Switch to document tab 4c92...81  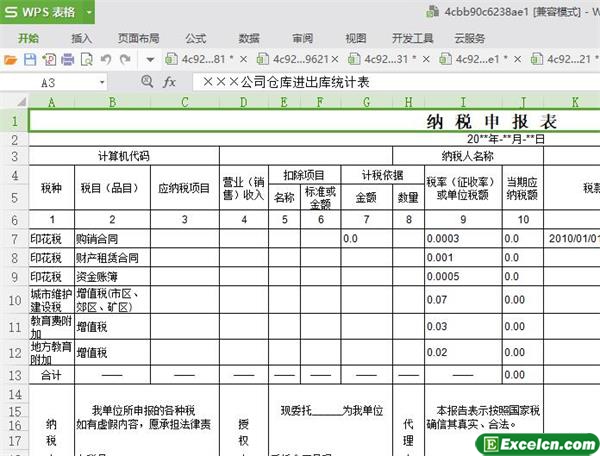pos(203,59)
